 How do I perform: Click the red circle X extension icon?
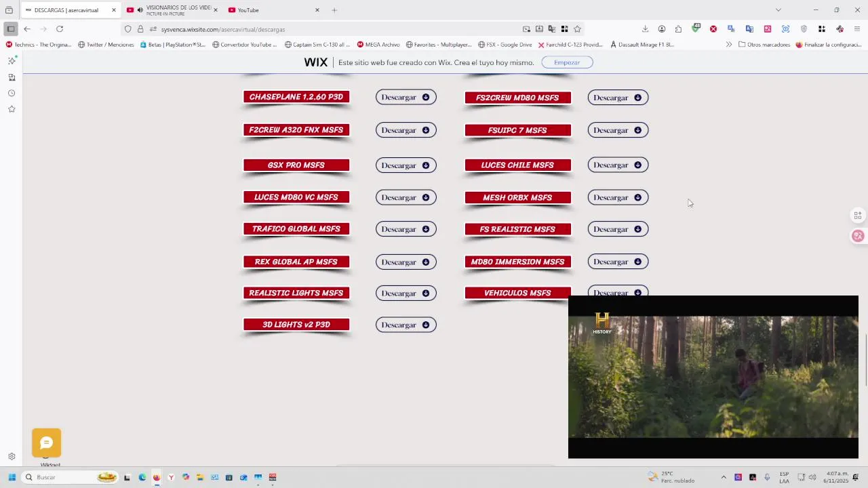(x=713, y=29)
